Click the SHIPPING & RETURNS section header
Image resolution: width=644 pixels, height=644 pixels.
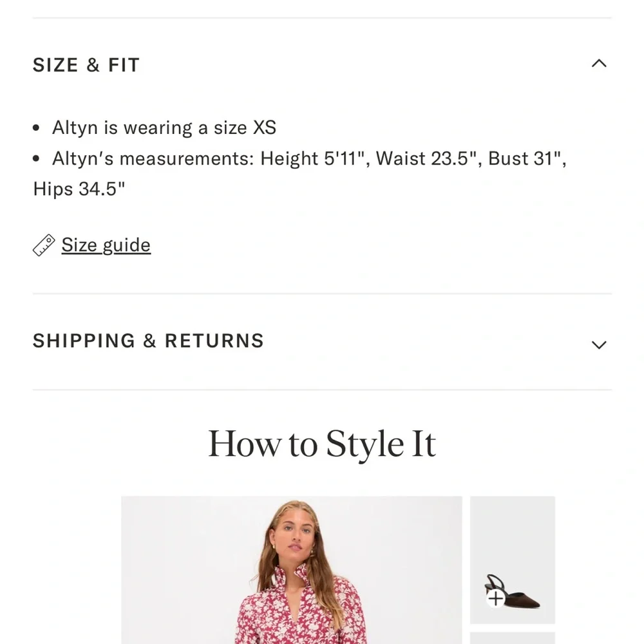[x=148, y=341]
